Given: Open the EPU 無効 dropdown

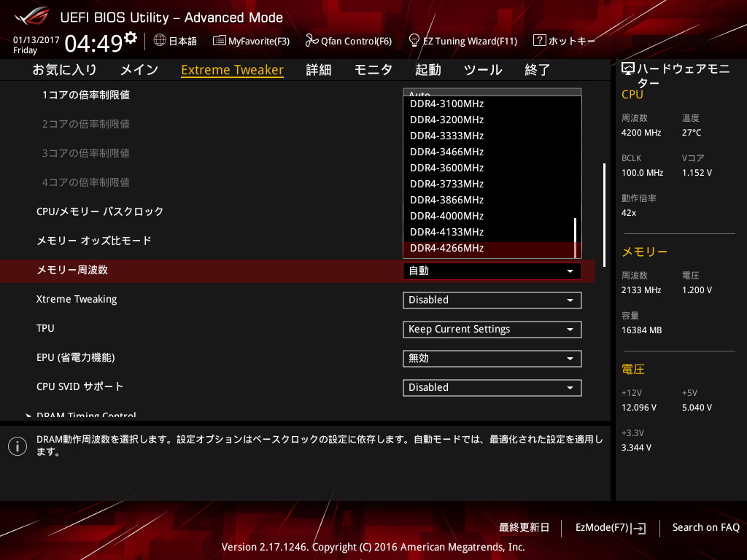Looking at the screenshot, I should [x=492, y=359].
